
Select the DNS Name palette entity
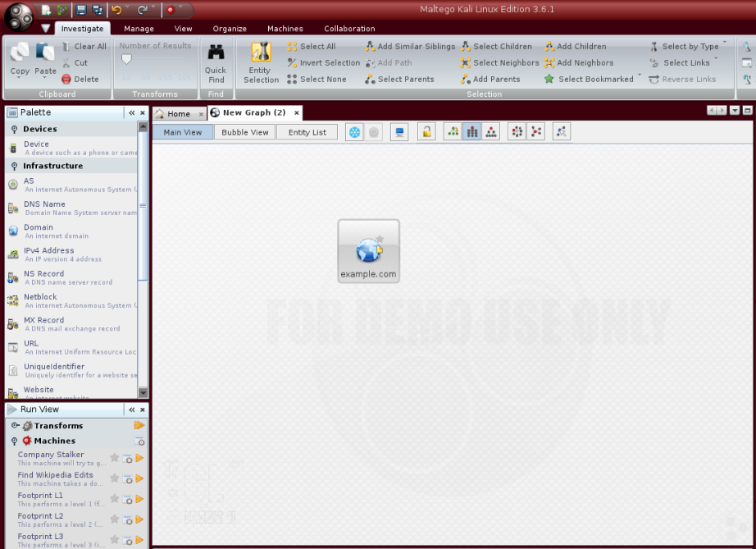pos(71,208)
